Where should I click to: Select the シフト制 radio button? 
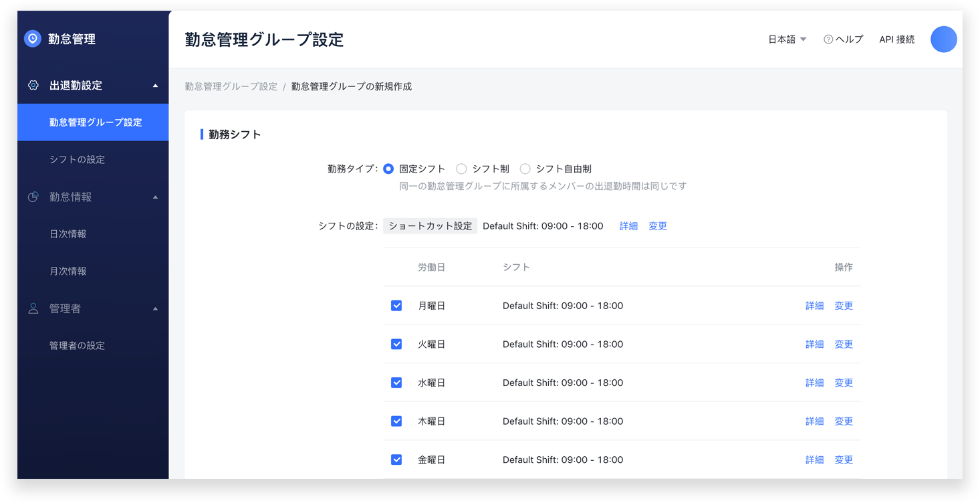461,169
